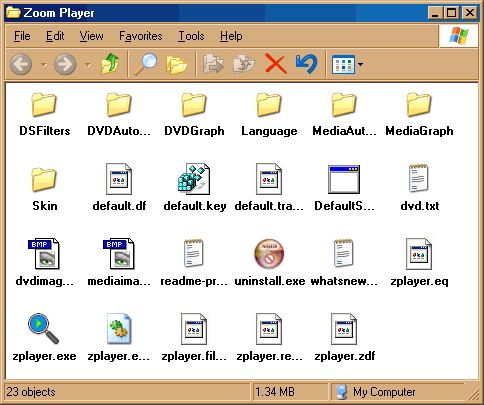The image size is (484, 405).
Task: Select the dvd.txt notepad file
Action: coord(419,179)
